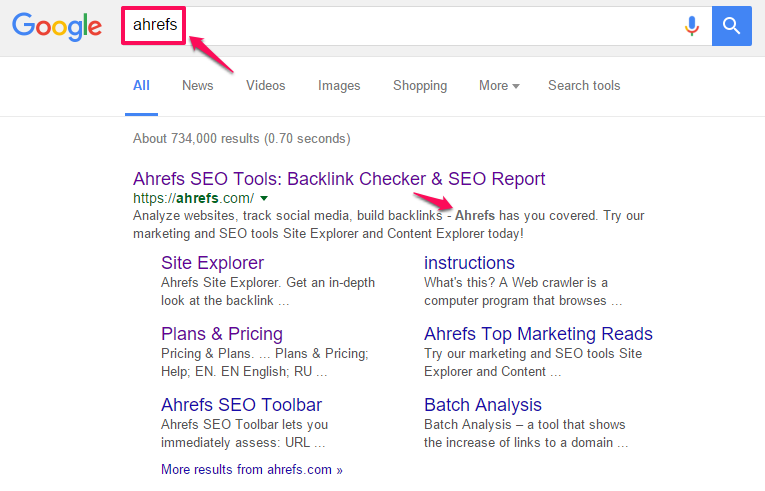Select the All results tab

(141, 85)
